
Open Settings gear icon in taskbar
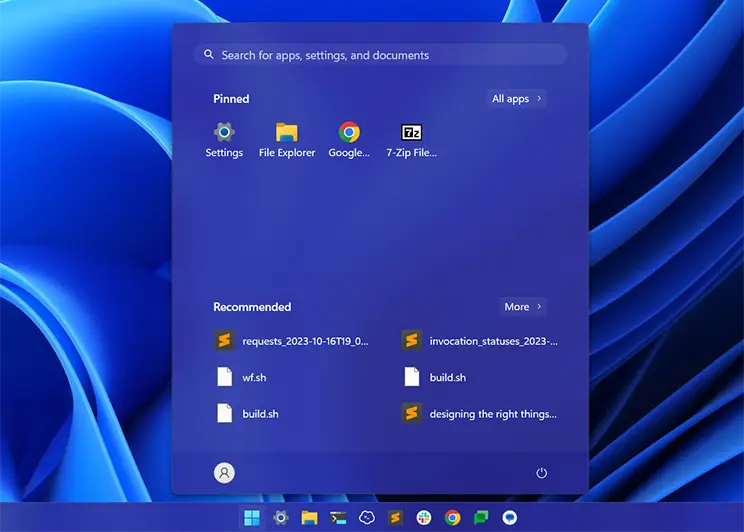281,517
